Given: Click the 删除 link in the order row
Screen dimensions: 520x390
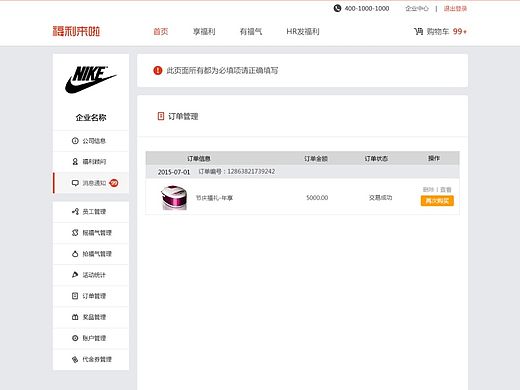Looking at the screenshot, I should pyautogui.click(x=428, y=190).
